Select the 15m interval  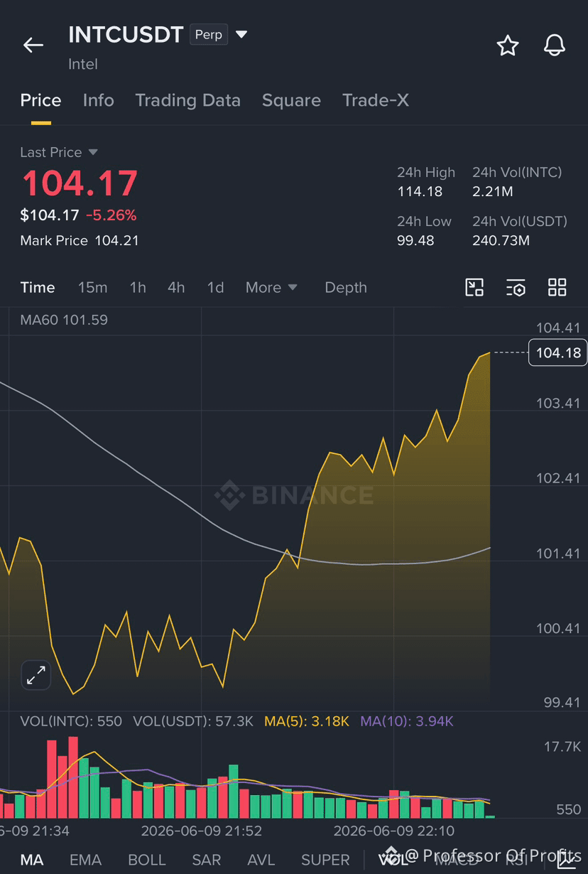tap(93, 287)
